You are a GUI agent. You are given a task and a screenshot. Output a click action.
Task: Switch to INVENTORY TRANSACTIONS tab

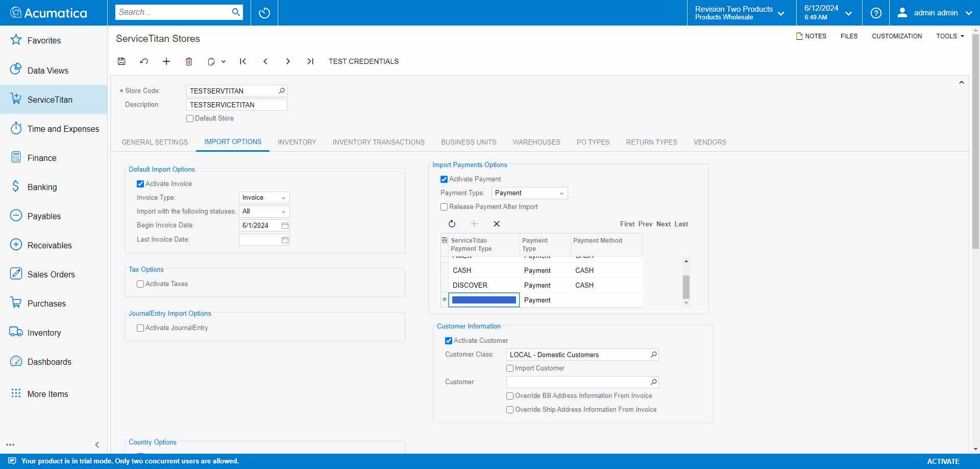[x=379, y=142]
